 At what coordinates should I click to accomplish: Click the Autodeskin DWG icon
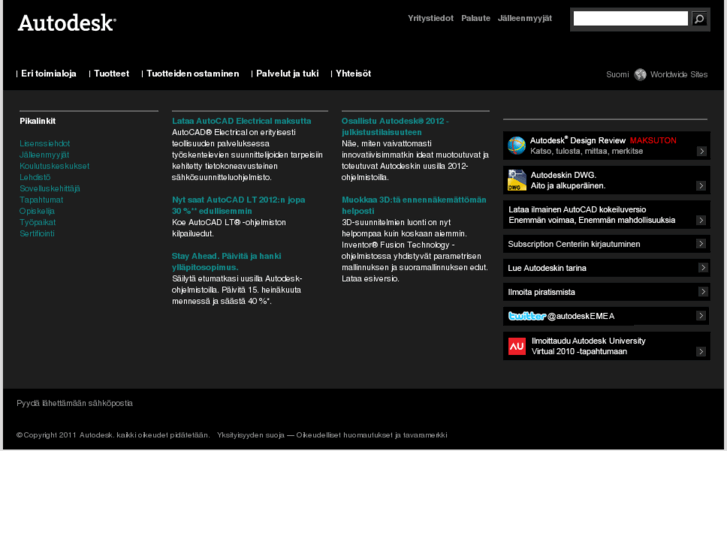click(517, 180)
